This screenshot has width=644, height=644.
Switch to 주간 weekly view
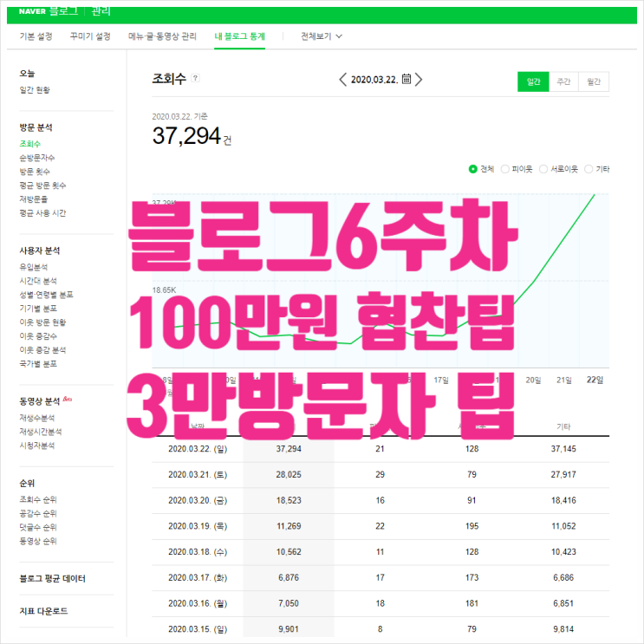563,81
